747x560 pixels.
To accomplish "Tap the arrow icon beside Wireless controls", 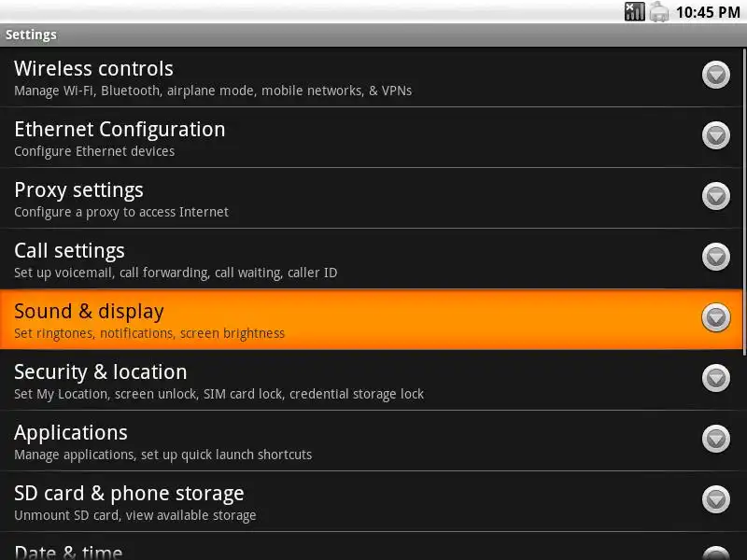I will [x=716, y=76].
